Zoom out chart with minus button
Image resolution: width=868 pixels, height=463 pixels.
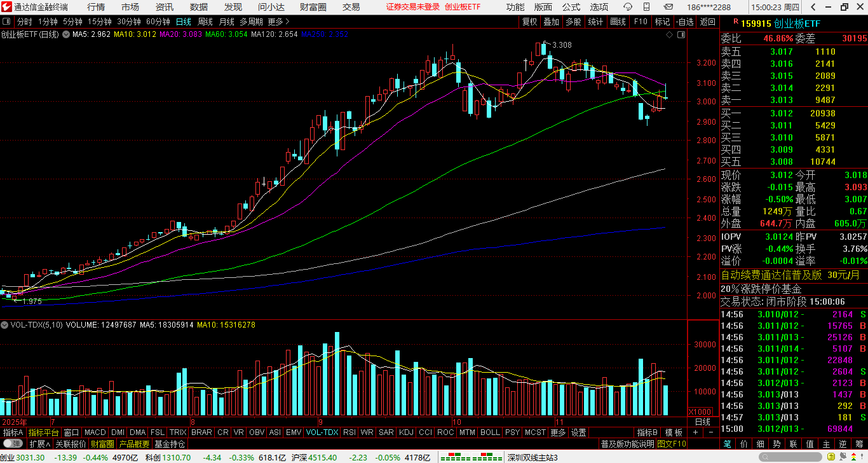[710, 432]
